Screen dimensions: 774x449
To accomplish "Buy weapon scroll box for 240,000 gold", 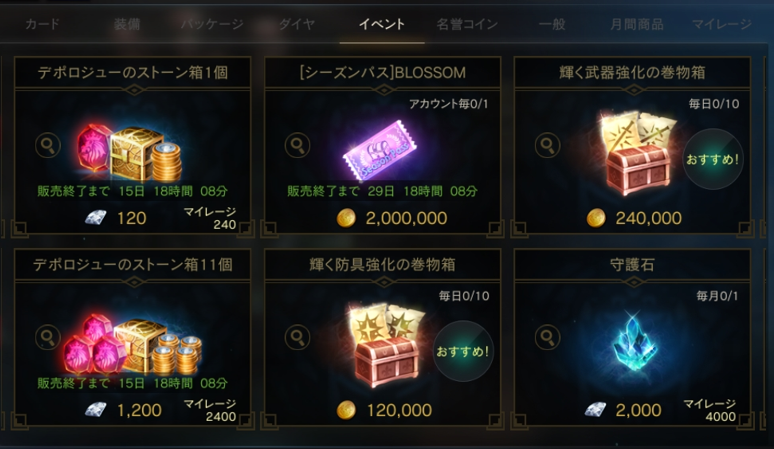I will tap(634, 218).
